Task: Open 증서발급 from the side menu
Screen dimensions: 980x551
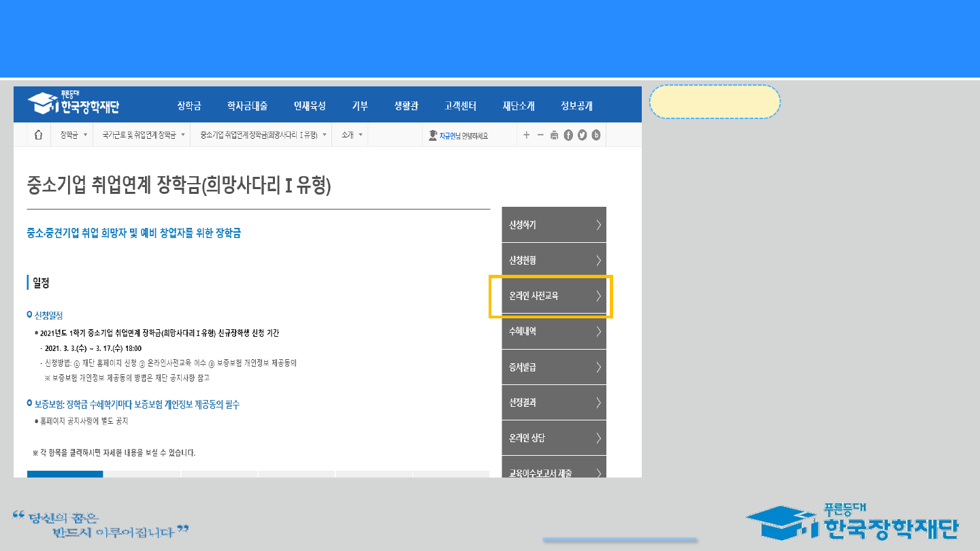Action: click(x=554, y=367)
